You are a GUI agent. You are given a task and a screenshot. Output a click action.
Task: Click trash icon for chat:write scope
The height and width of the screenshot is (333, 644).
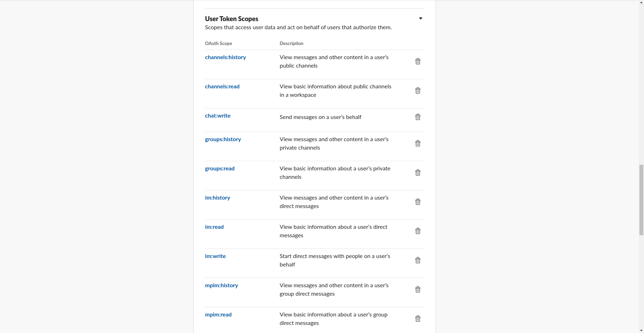[x=418, y=117]
